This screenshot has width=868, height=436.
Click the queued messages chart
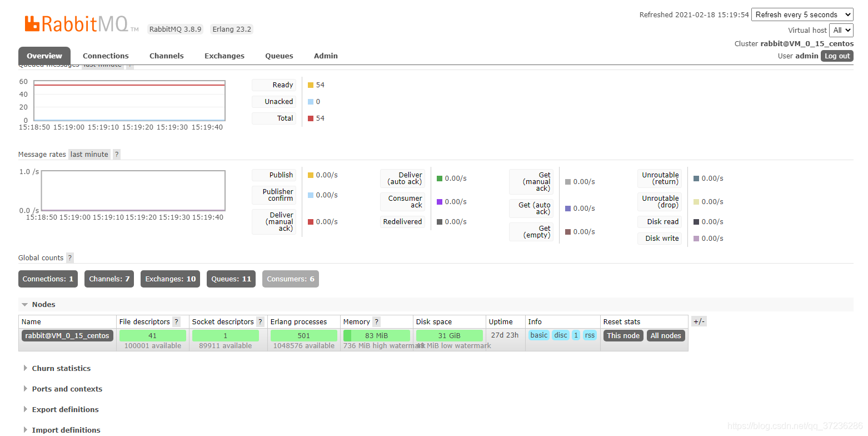pyautogui.click(x=129, y=101)
